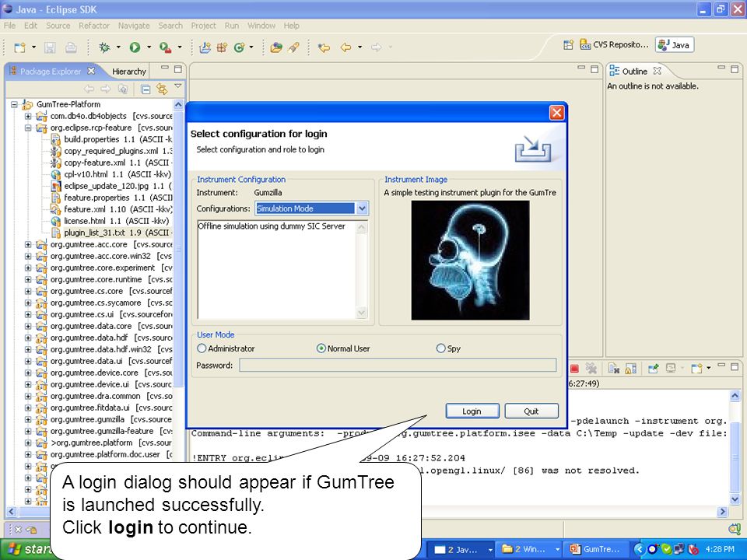Open the File menu

click(x=9, y=26)
